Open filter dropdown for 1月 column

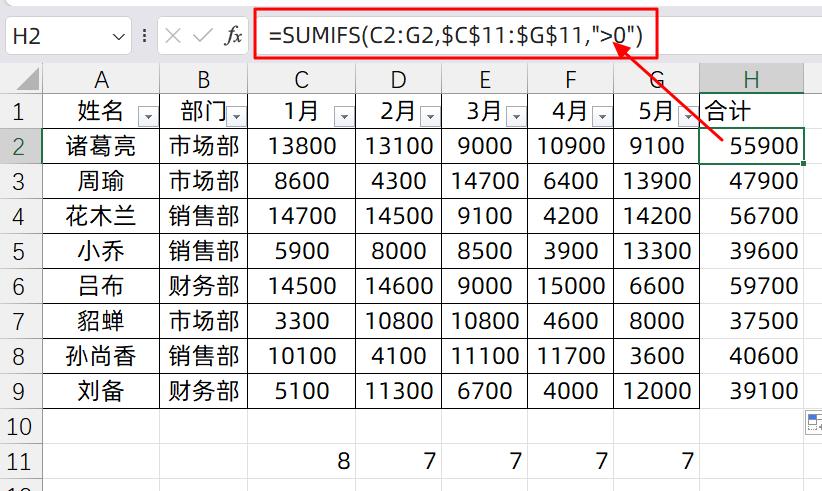344,116
